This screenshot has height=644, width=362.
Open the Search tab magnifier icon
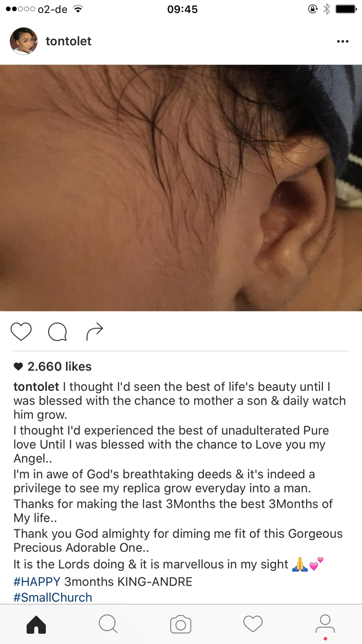(x=108, y=624)
